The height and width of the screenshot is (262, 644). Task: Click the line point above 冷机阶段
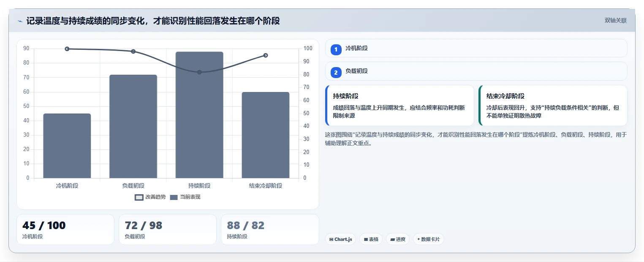(x=67, y=49)
